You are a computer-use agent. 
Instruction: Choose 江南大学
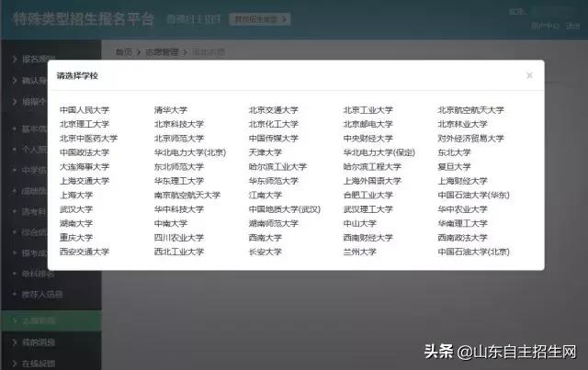(266, 196)
